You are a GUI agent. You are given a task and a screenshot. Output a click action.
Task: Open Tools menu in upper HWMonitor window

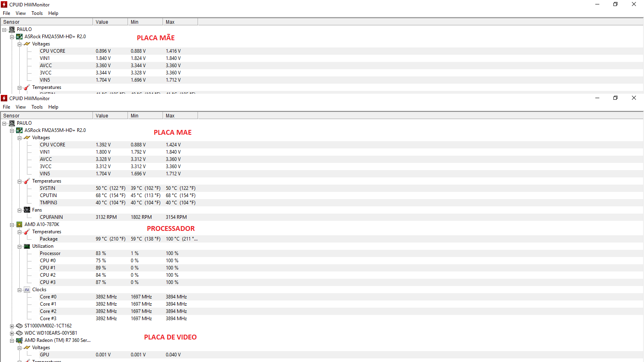[x=37, y=13]
